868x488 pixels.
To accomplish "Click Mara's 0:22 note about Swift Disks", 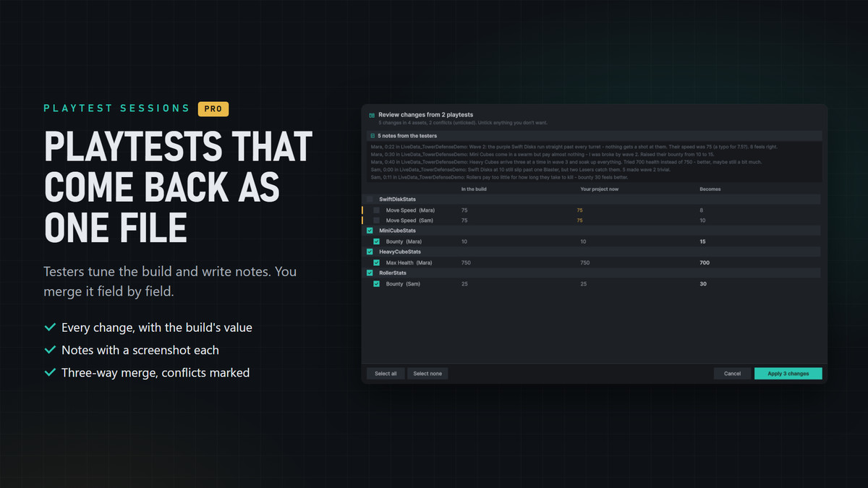I will coord(574,147).
